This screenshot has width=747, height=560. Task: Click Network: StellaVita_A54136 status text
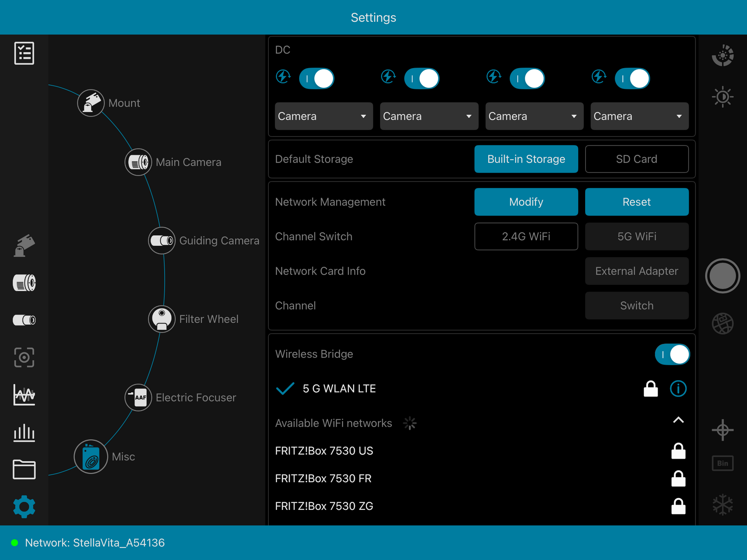click(95, 543)
